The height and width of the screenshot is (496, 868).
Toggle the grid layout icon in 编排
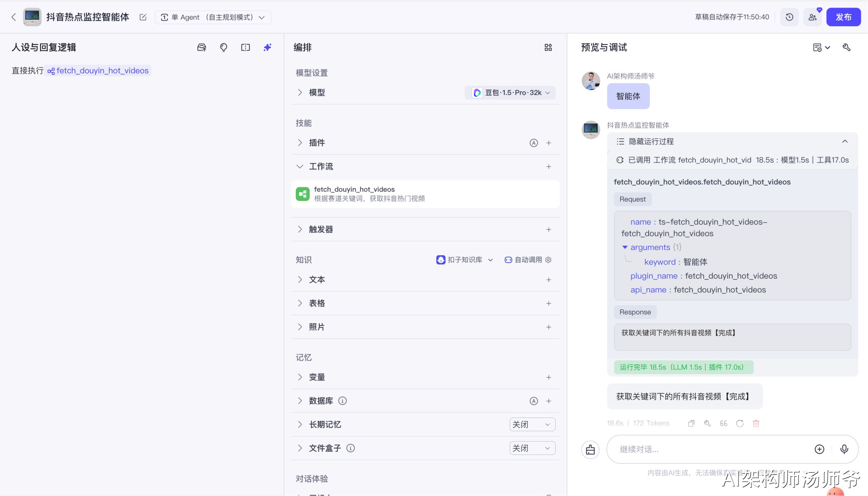(548, 47)
